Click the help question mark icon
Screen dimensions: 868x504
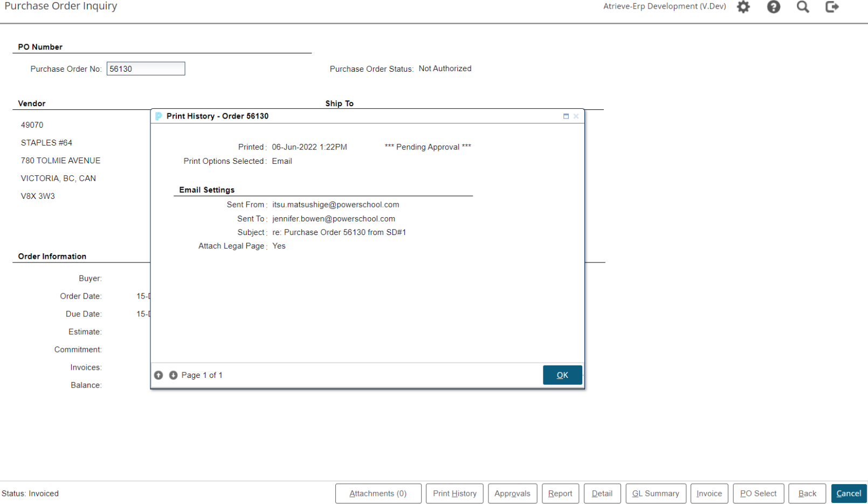pyautogui.click(x=774, y=7)
